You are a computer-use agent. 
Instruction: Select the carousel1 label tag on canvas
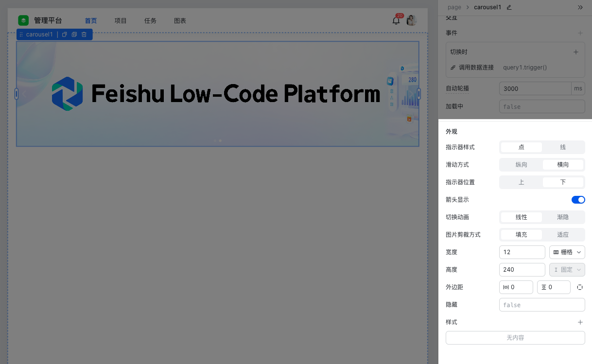[x=39, y=35]
